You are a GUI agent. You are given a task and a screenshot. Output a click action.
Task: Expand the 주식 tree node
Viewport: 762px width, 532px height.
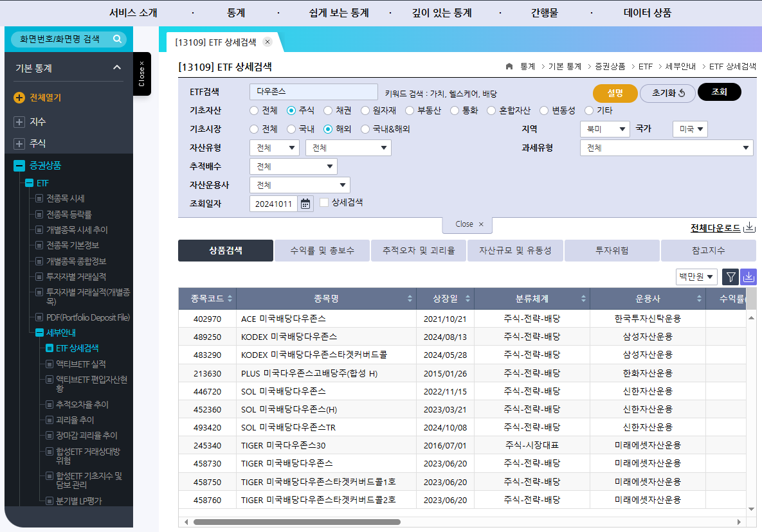[19, 144]
